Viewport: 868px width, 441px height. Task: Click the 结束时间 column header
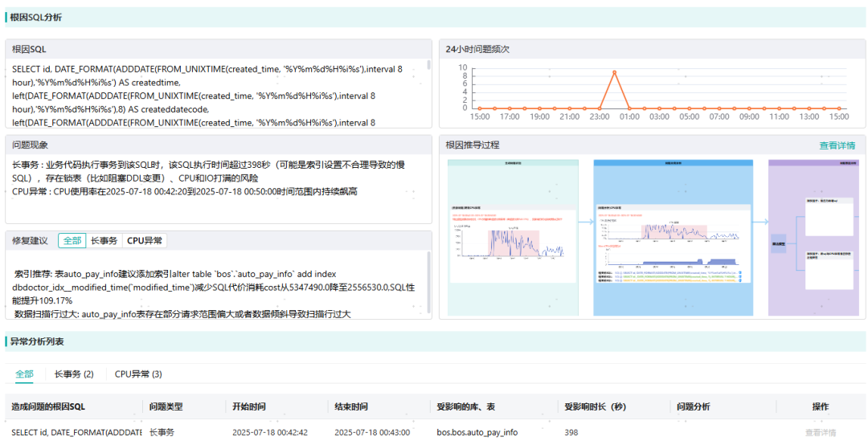(x=351, y=406)
